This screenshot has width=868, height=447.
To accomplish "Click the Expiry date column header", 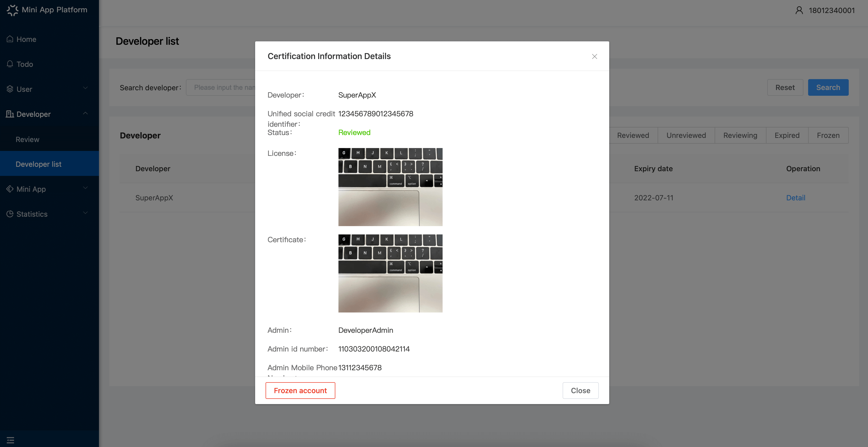I will point(653,169).
